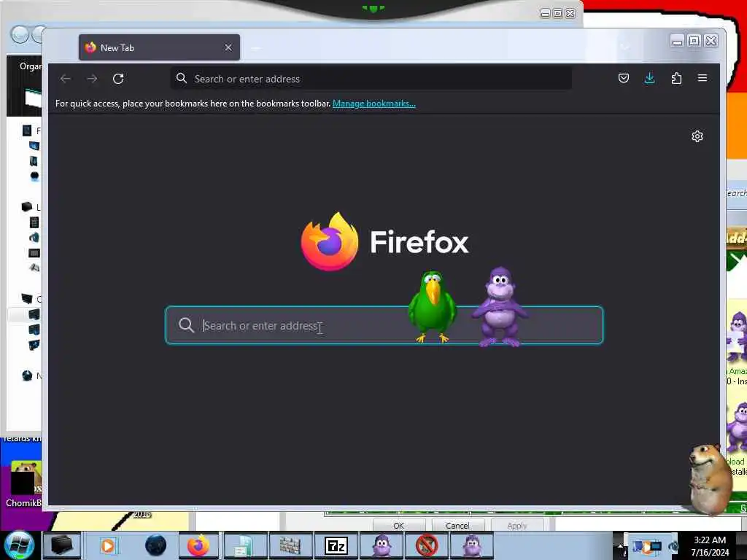Focus the center Search or enter address box
747x560 pixels.
pos(384,325)
